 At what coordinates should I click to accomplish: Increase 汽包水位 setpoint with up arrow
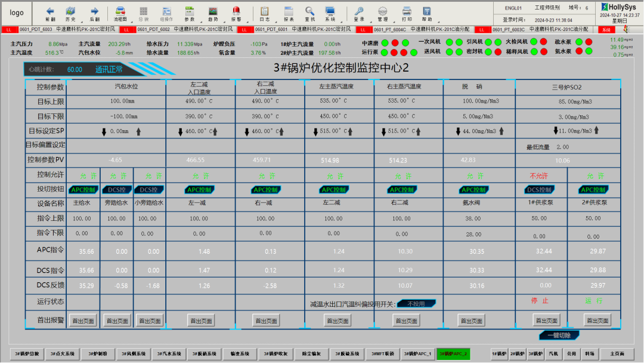[x=138, y=131]
